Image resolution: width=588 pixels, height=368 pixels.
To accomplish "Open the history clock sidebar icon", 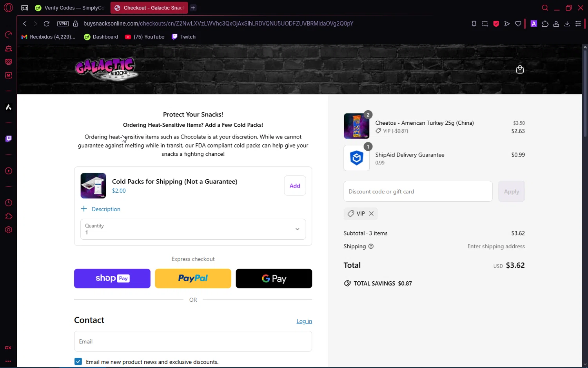I will tap(8, 203).
